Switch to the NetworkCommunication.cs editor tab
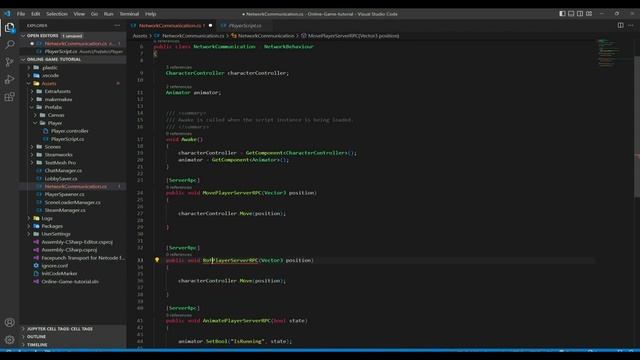The width and height of the screenshot is (640, 360). [171, 25]
